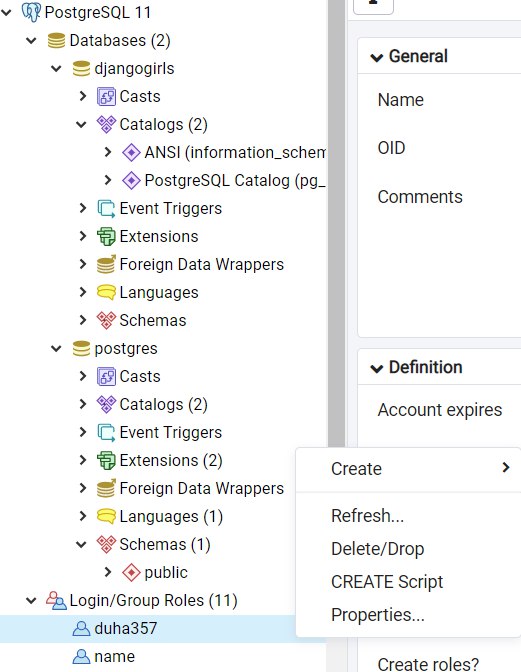This screenshot has height=672, width=521.
Task: Collapse the General properties section
Action: (x=377, y=57)
